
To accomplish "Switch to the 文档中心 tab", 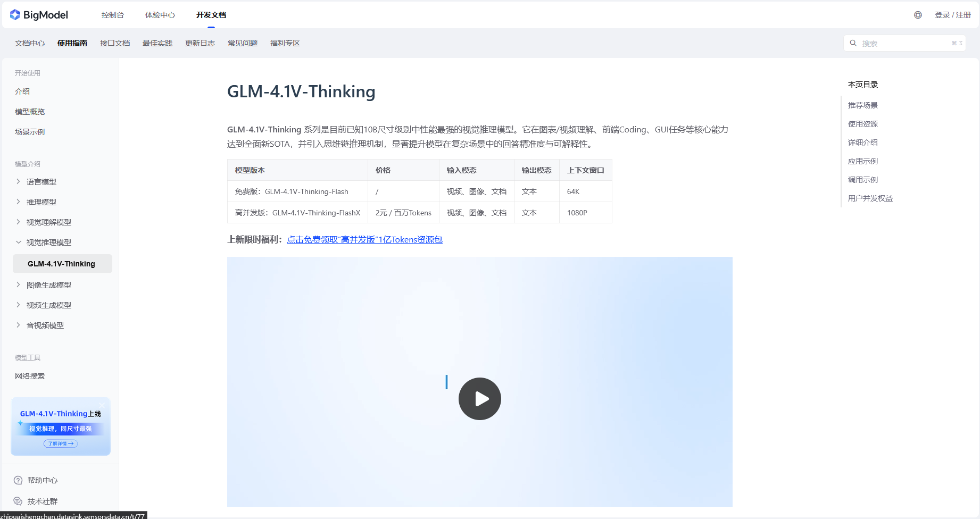I will [30, 43].
